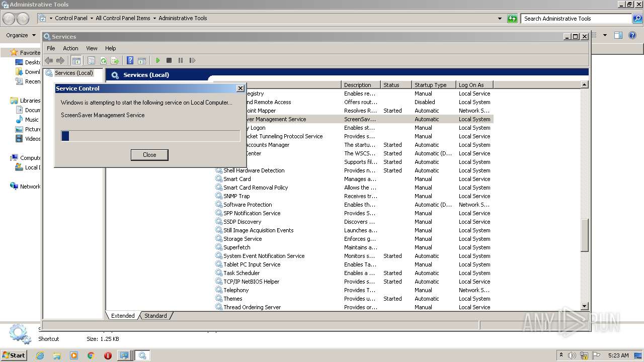Click the Pause Service toolbar icon
This screenshot has width=644, height=362.
181,60
